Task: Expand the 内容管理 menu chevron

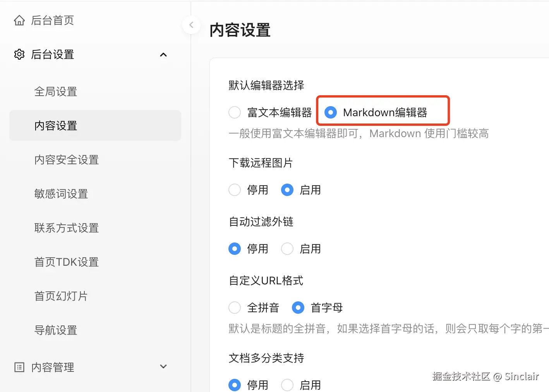Action: click(163, 366)
